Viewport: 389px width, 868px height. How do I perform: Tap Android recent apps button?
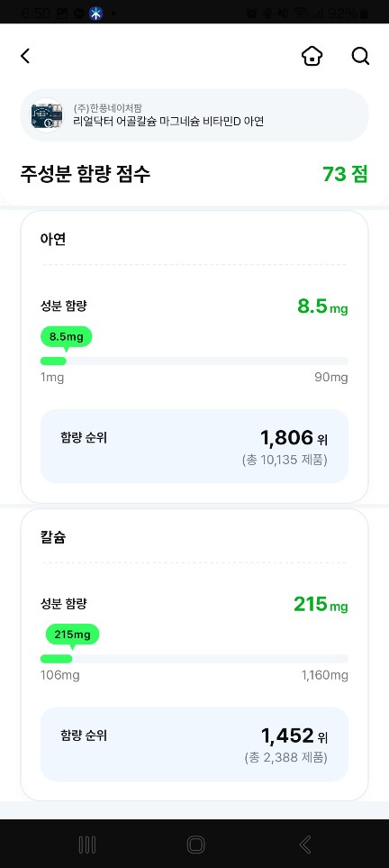pos(86,845)
